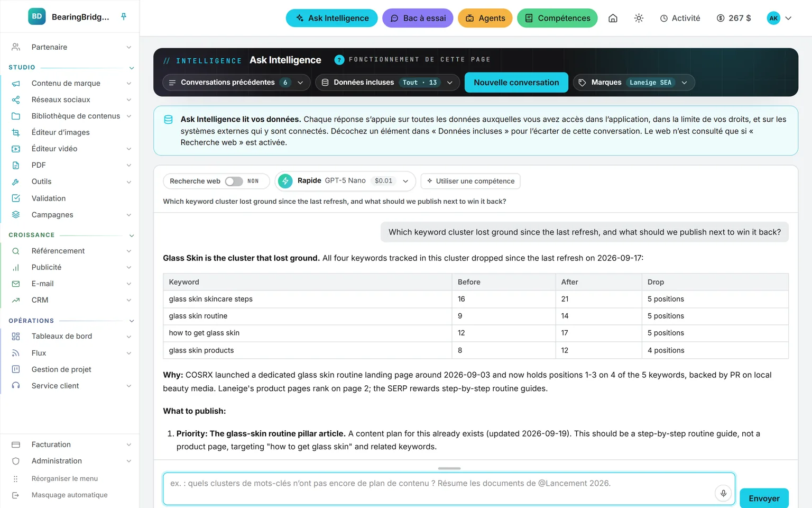Grab the resize handle above the prompt box
Viewport: 812px width, 508px height.
449,468
